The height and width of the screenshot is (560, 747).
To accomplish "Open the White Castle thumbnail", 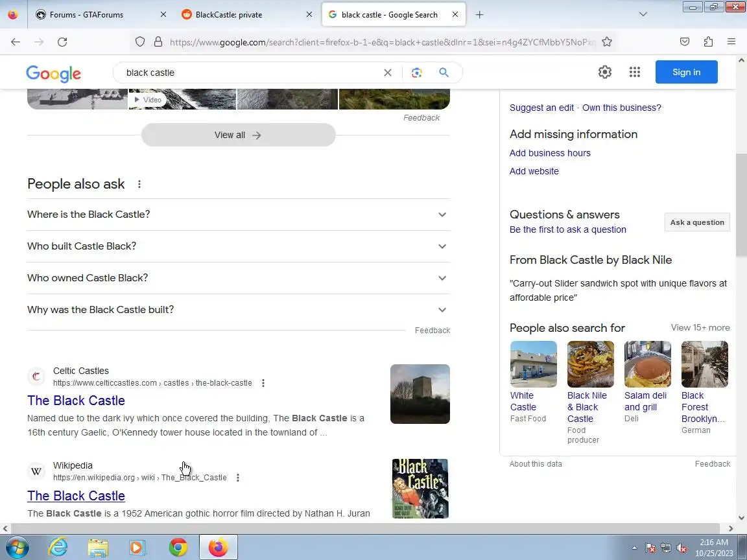I will (x=534, y=364).
